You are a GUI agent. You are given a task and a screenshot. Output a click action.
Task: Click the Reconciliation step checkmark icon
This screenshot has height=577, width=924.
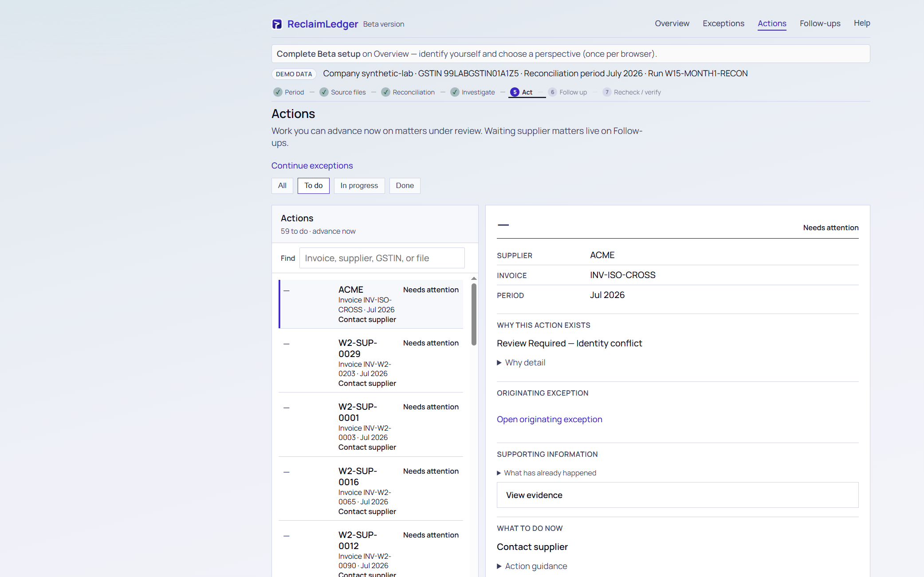[385, 92]
